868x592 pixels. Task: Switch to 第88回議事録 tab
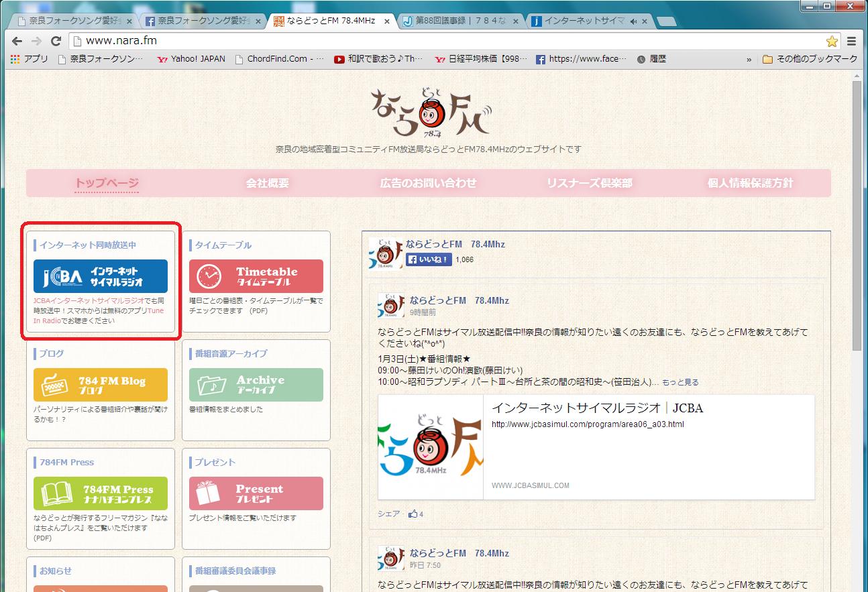pyautogui.click(x=457, y=21)
